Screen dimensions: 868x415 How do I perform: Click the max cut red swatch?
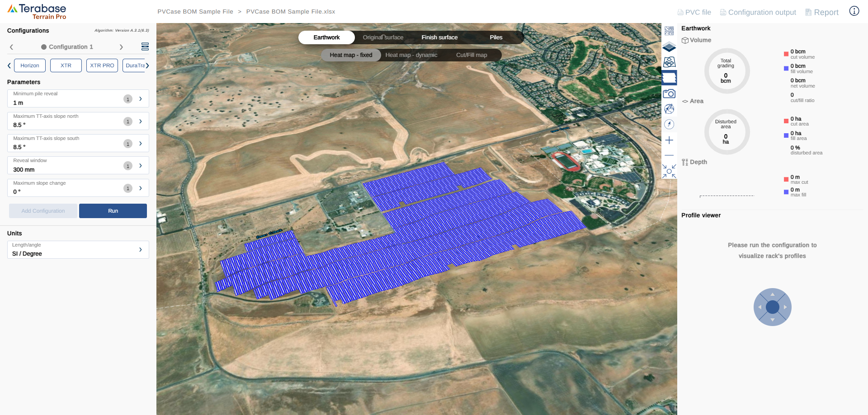coord(786,179)
